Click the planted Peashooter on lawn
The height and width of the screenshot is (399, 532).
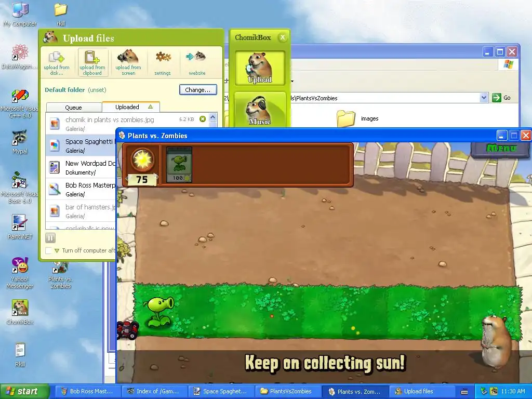tap(158, 312)
